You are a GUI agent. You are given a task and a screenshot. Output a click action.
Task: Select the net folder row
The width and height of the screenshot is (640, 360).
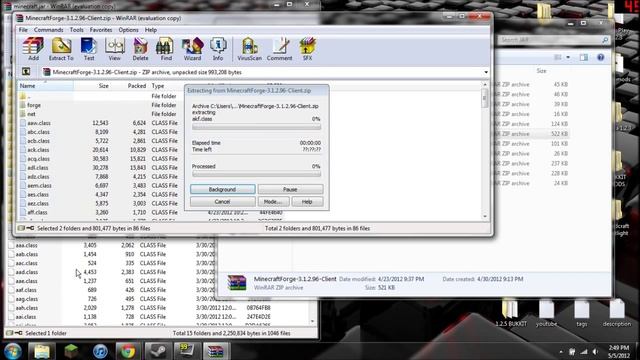tap(101, 114)
